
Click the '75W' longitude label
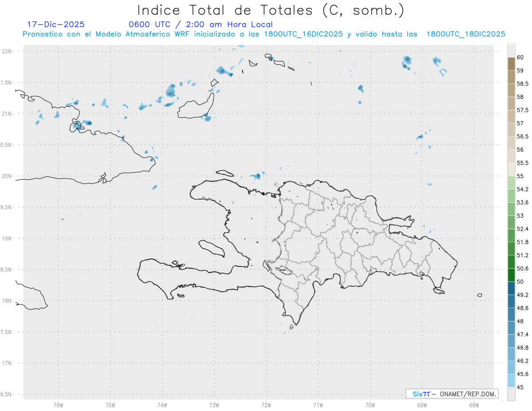pos(110,405)
